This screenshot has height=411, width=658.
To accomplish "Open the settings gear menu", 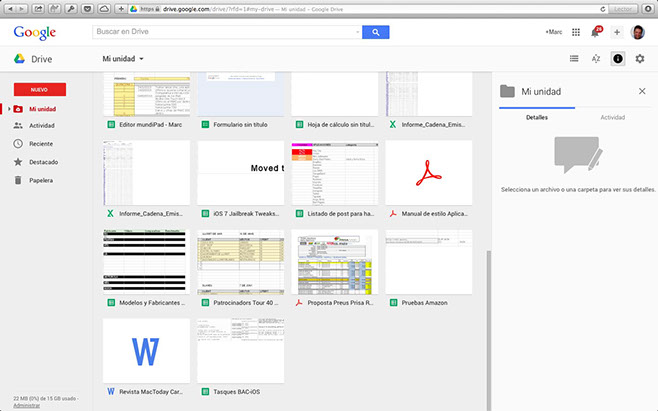I will (640, 59).
